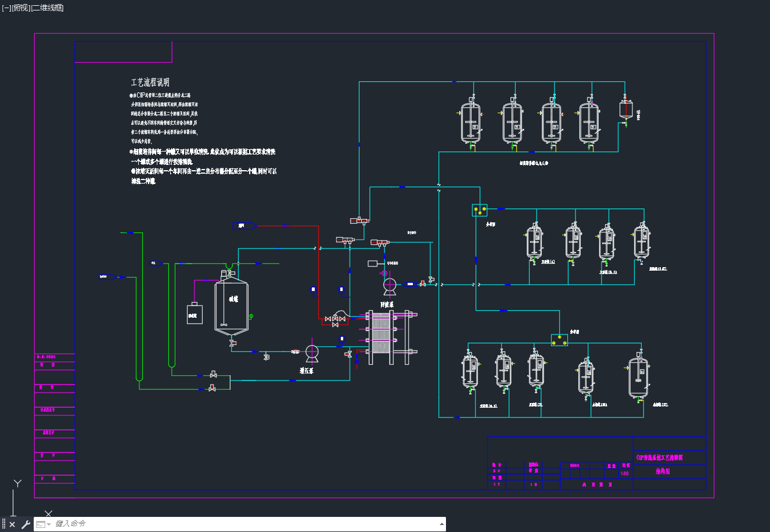Select the small square tank left of 碱罐

pyautogui.click(x=195, y=312)
